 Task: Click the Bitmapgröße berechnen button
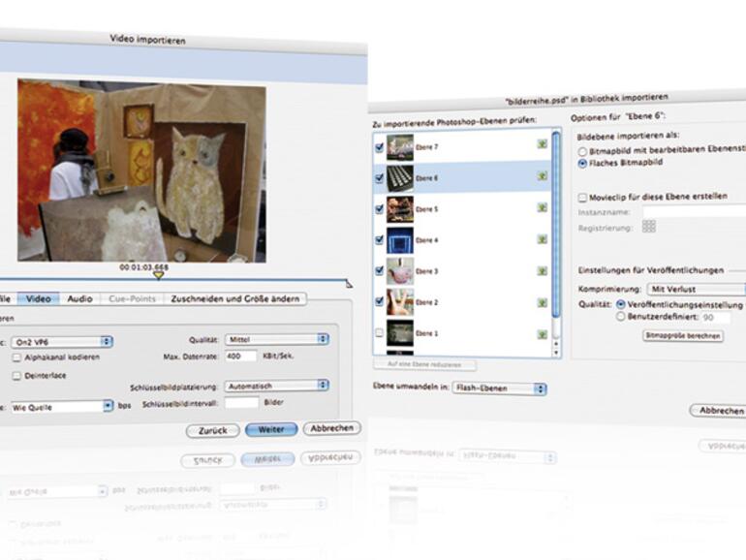683,335
